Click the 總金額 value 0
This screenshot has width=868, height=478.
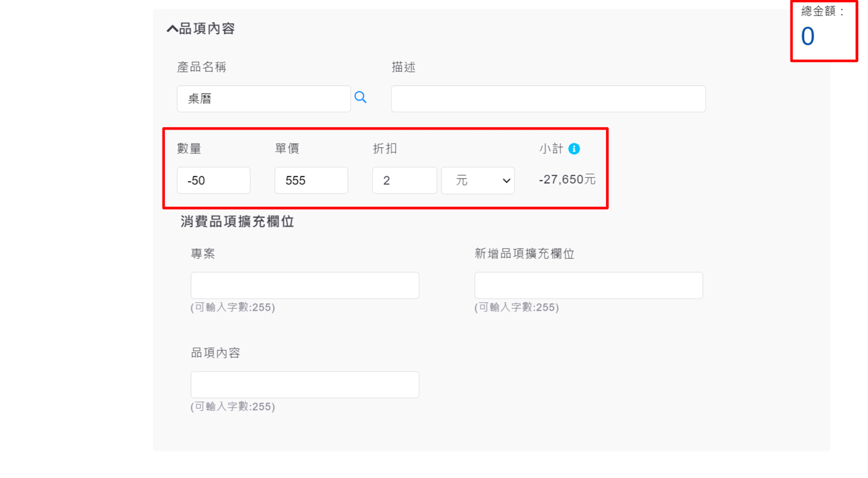point(808,37)
